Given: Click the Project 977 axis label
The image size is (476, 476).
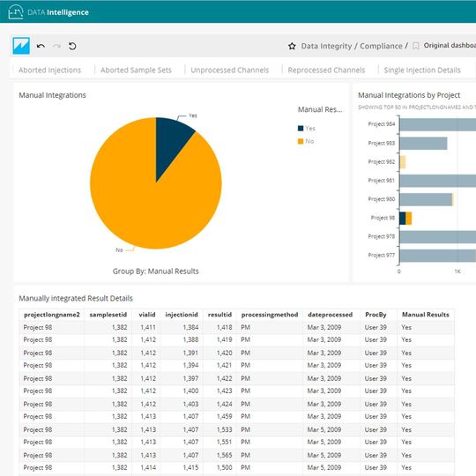Looking at the screenshot, I should (382, 256).
